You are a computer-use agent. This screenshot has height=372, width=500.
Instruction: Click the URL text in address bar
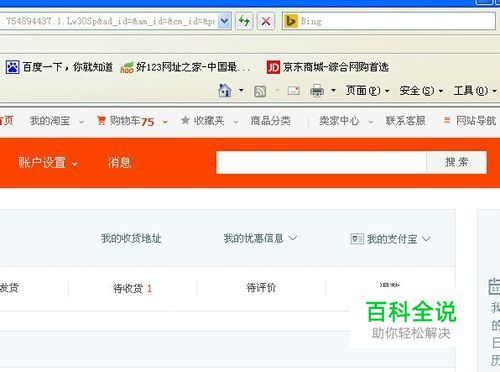[108, 21]
